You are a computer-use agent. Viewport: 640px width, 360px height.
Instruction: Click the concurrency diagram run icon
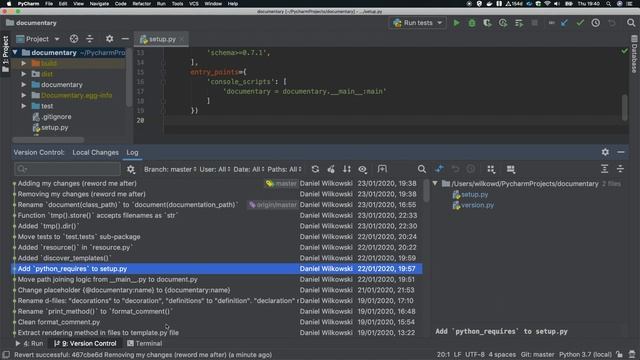pyautogui.click(x=519, y=23)
